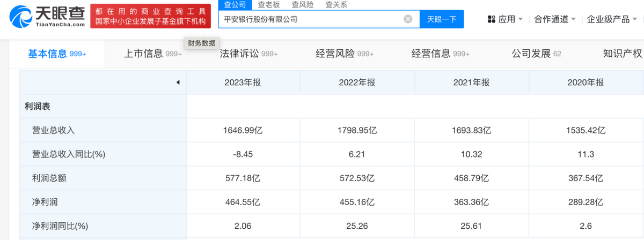Click the 营业总收入同比(%) row label

[69, 154]
